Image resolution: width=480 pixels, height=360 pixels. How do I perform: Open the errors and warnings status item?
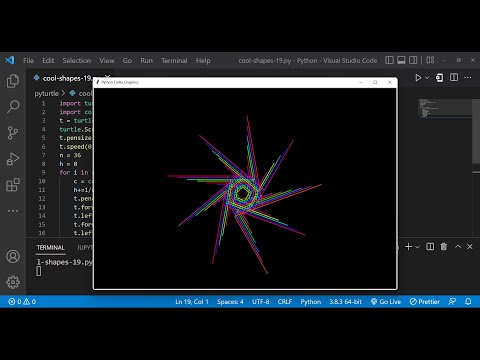pos(22,302)
